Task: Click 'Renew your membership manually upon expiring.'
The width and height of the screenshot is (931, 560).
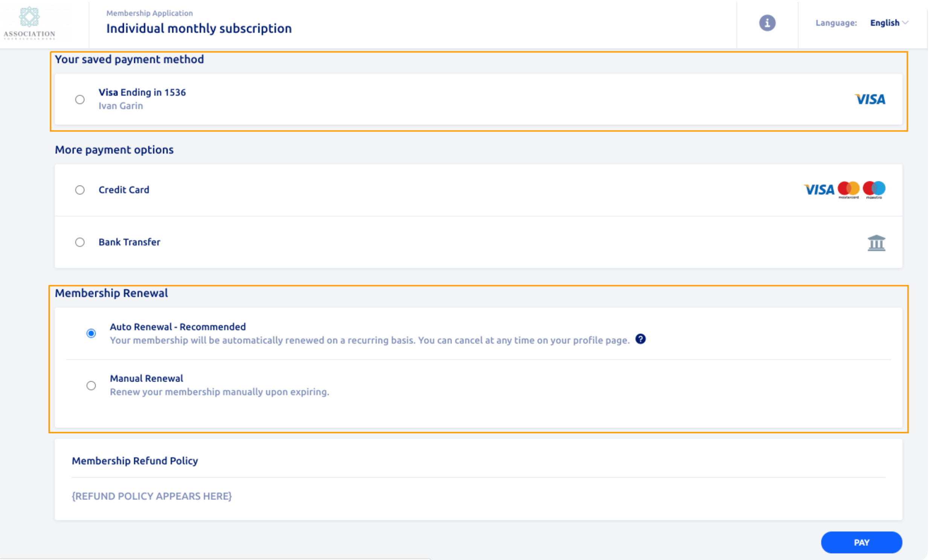Action: pos(219,392)
